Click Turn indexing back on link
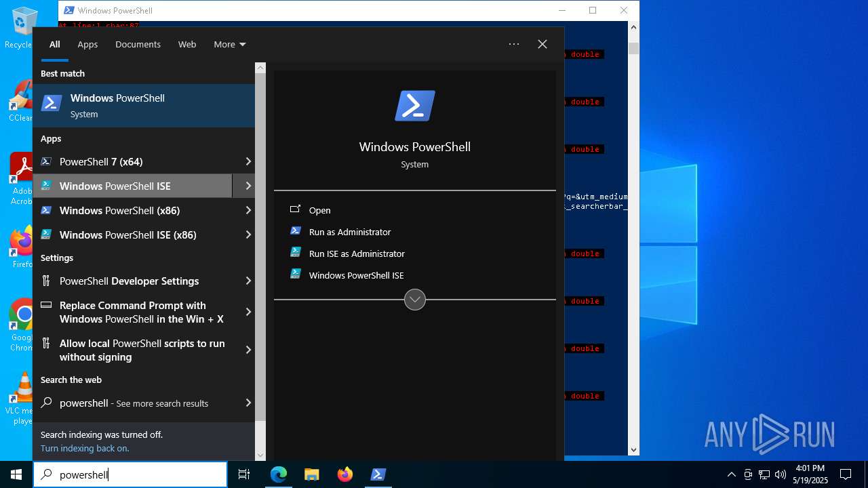 point(85,448)
